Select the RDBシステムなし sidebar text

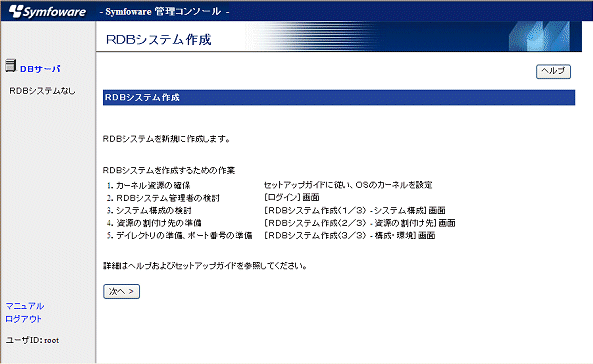(x=42, y=91)
